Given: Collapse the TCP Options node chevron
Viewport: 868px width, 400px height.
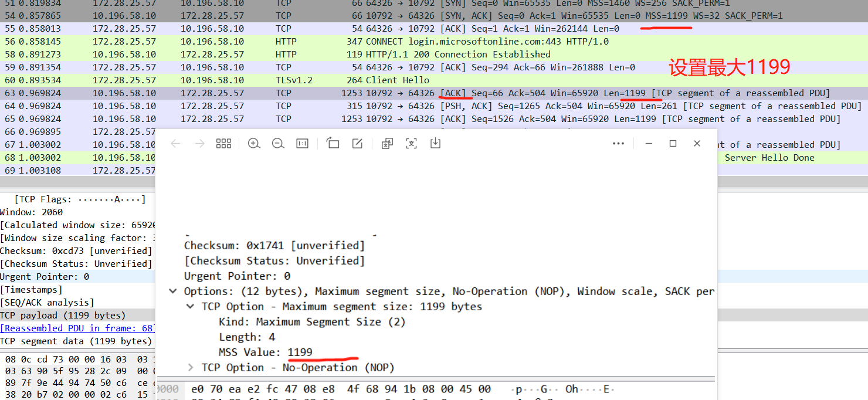Looking at the screenshot, I should [172, 291].
